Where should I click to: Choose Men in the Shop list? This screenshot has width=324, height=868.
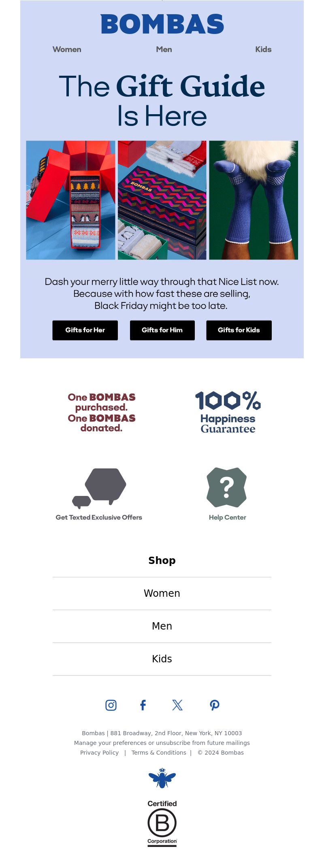162,626
